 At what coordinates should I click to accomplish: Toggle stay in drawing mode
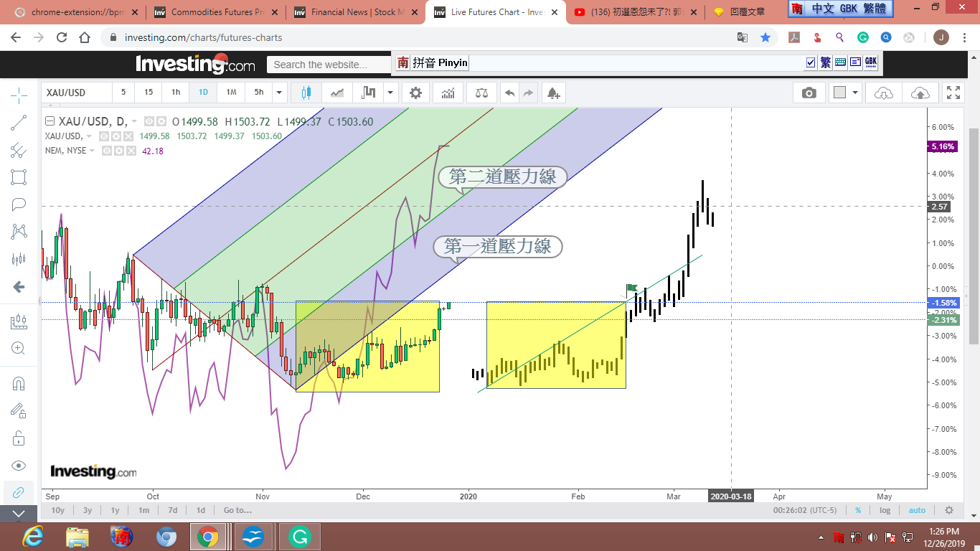(x=19, y=410)
